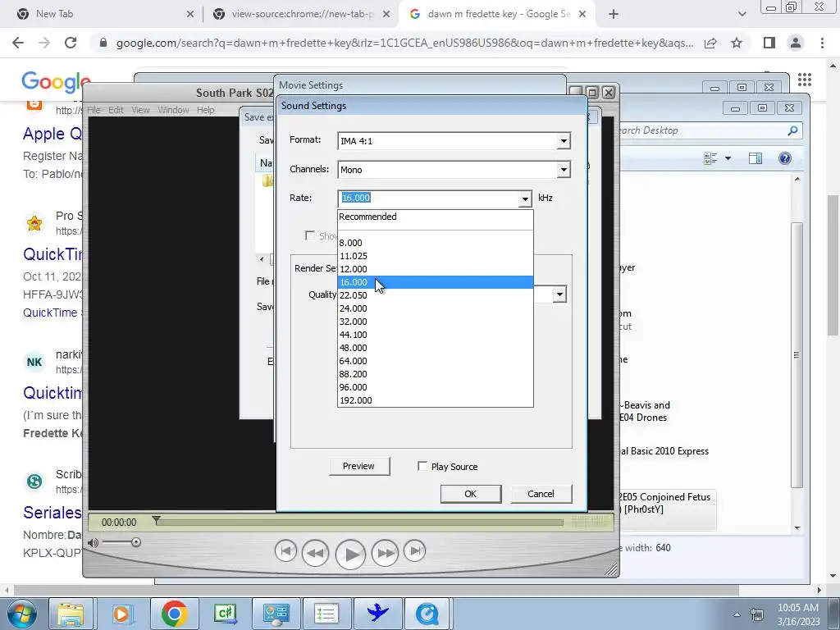Bookmark this page with the star icon

[x=737, y=43]
